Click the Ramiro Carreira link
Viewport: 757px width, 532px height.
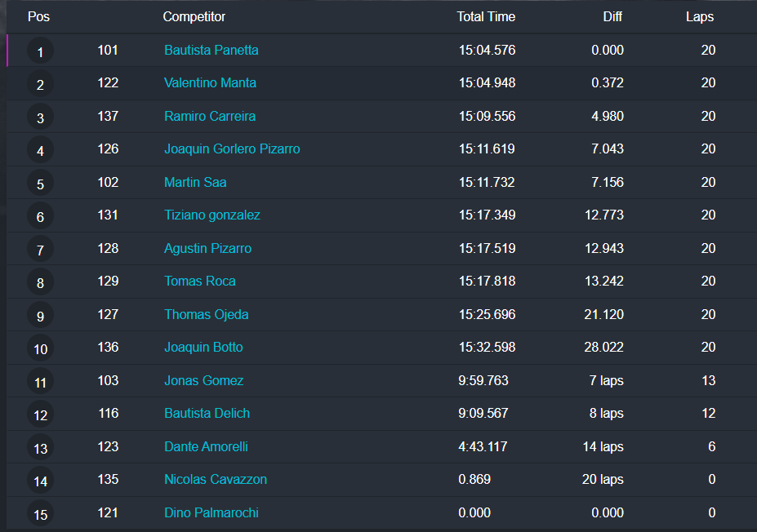210,116
